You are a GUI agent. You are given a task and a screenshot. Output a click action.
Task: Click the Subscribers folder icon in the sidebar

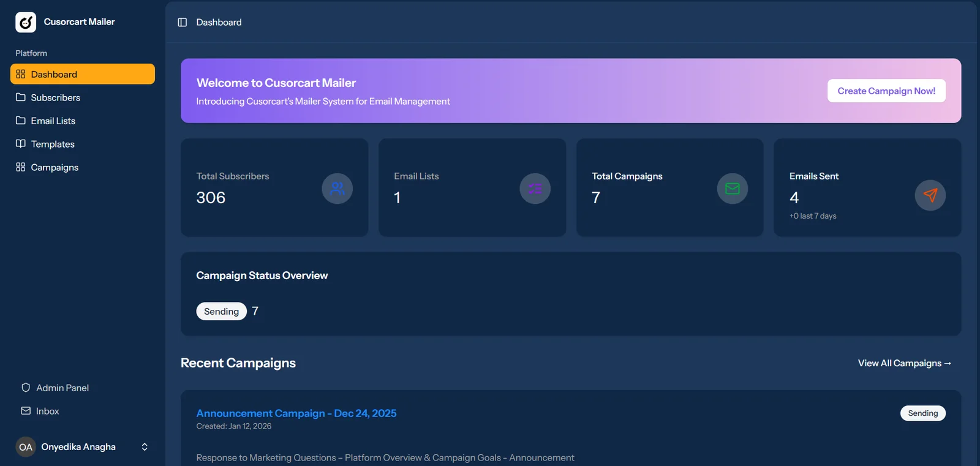(21, 97)
